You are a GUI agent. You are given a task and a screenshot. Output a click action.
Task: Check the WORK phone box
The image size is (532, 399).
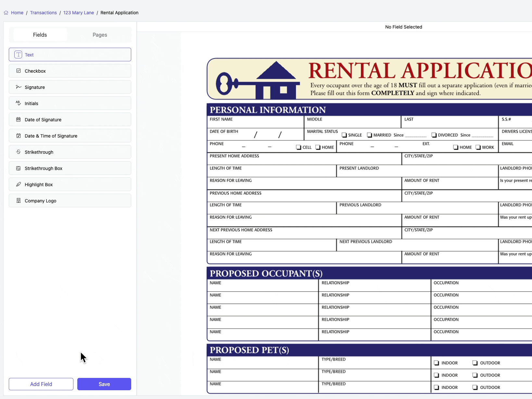478,147
